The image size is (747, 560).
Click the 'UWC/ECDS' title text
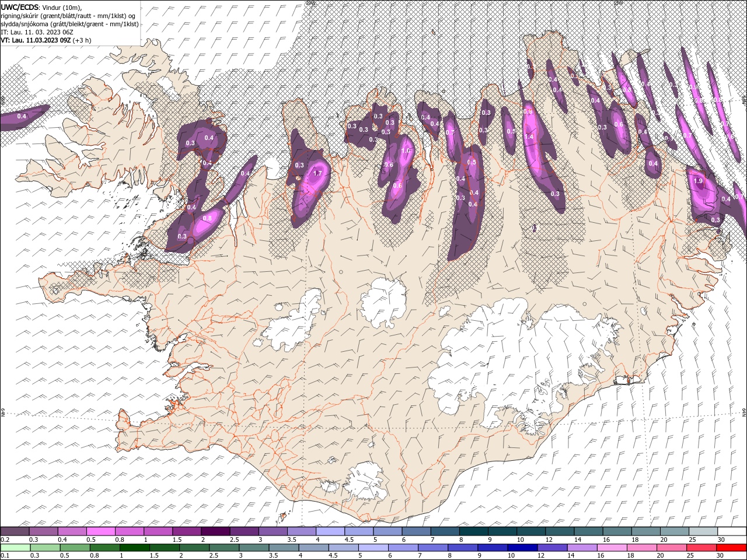point(20,6)
